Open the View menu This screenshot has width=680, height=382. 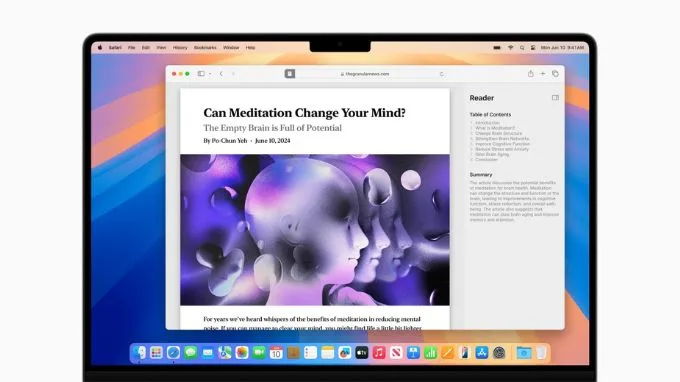161,48
